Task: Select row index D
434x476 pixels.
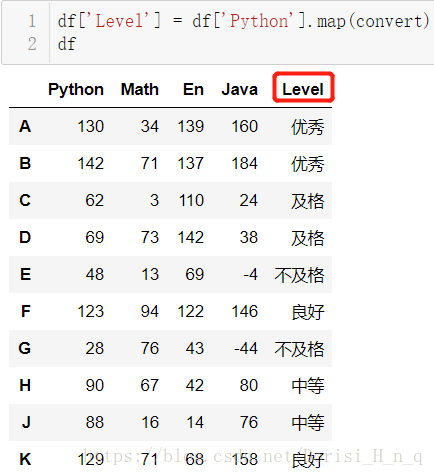Action: point(25,237)
